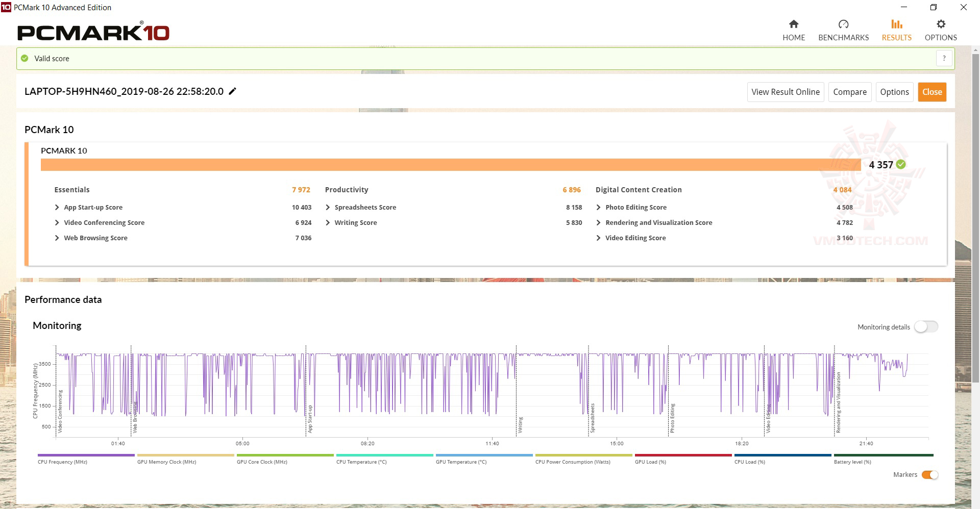Toggle GPU Temperature legend series
Screen dimensions: 980x509
[484, 459]
